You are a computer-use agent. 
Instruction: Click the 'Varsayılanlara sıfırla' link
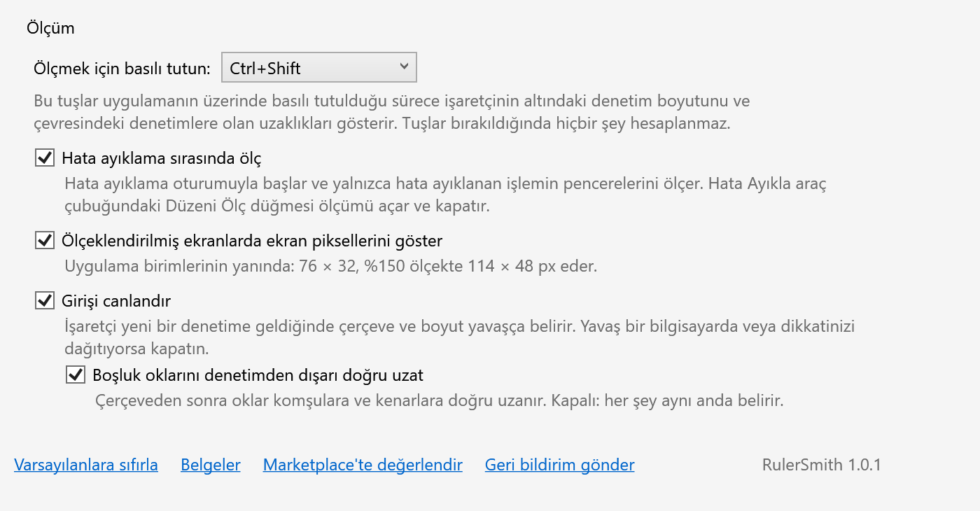pos(86,465)
